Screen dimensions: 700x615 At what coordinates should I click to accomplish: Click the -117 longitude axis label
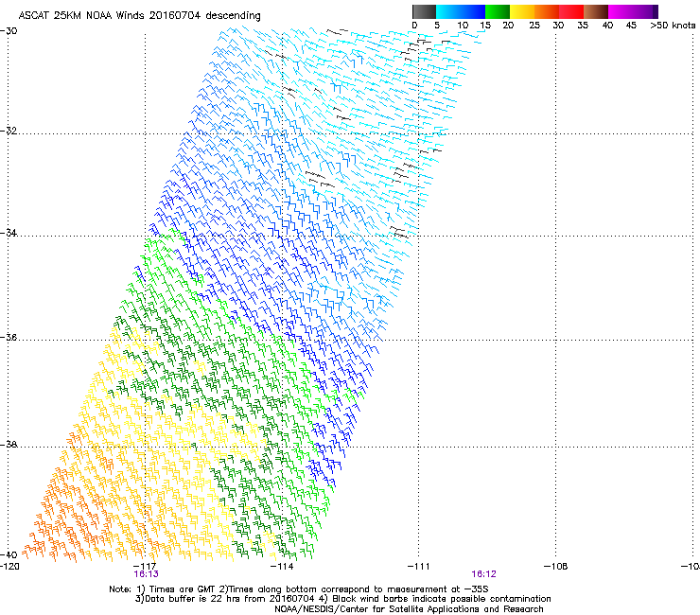point(146,566)
